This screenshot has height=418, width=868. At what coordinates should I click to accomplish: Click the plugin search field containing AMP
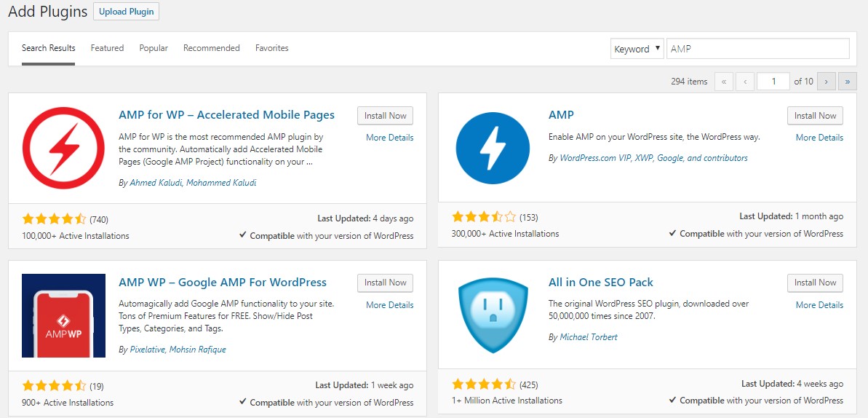pyautogui.click(x=758, y=48)
